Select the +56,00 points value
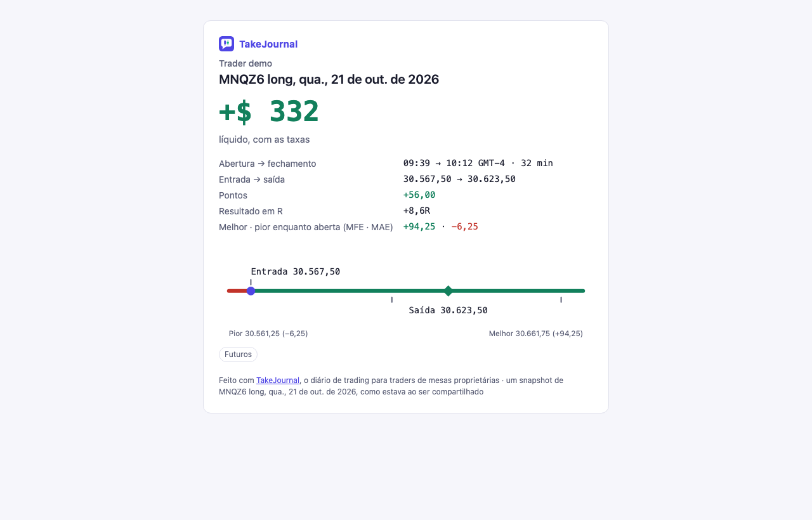Image resolution: width=812 pixels, height=520 pixels. (419, 195)
